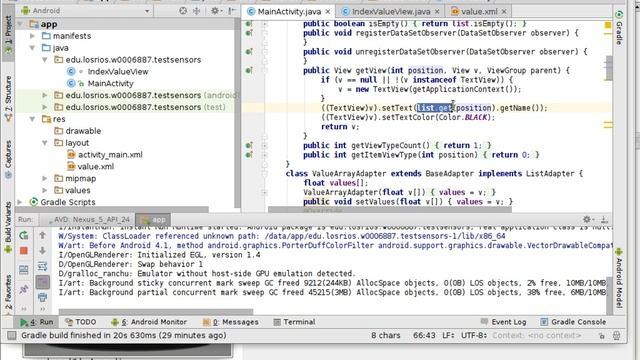Collapse the java folder
This screenshot has width=640, height=360.
pyautogui.click(x=32, y=48)
